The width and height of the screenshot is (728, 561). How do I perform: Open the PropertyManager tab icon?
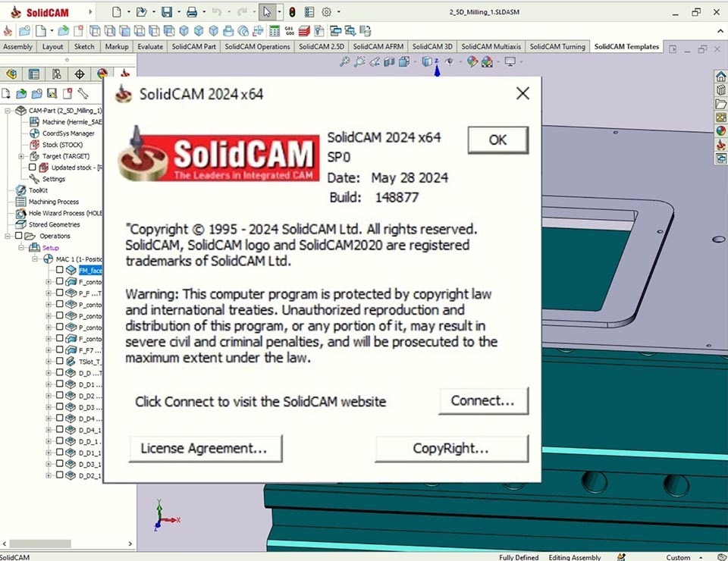click(x=34, y=74)
